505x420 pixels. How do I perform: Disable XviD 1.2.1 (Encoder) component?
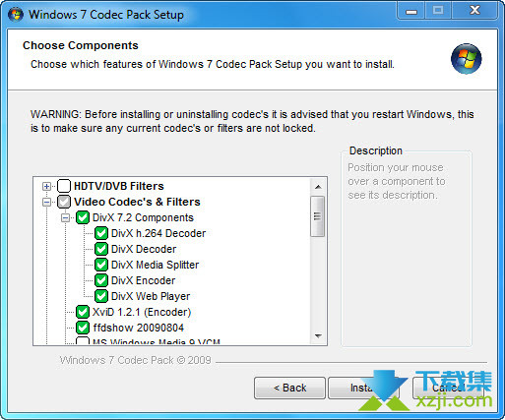click(x=83, y=312)
